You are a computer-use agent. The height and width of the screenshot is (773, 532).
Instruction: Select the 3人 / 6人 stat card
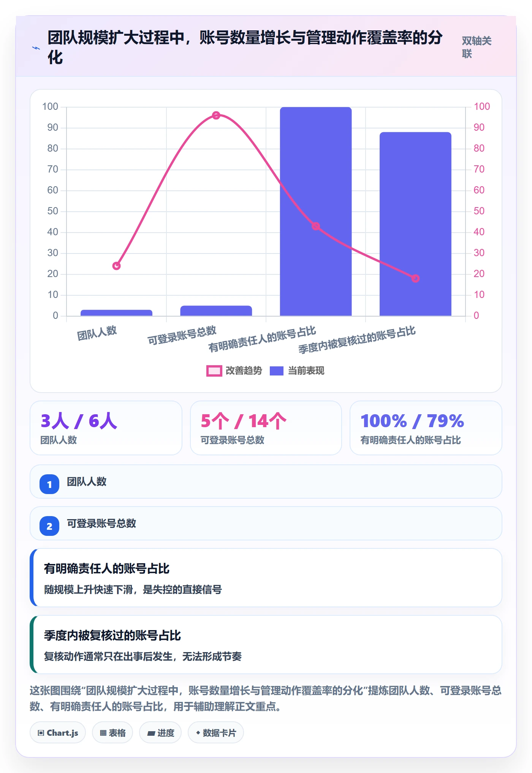pos(106,428)
